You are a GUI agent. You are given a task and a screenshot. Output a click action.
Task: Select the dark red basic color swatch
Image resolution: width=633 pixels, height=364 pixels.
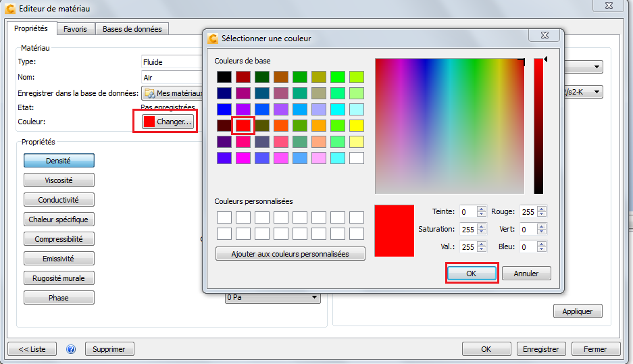point(243,77)
